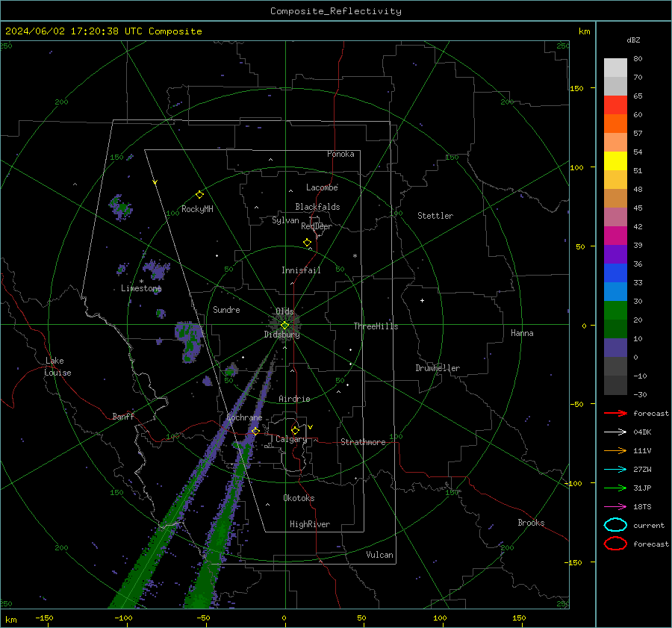The width and height of the screenshot is (672, 628).
Task: Click the Sylvan town label
Action: coord(285,220)
